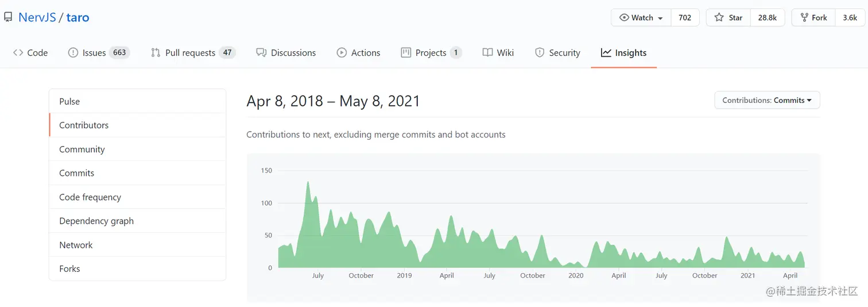
Task: Open Dependency graph in the sidebar
Action: 96,221
